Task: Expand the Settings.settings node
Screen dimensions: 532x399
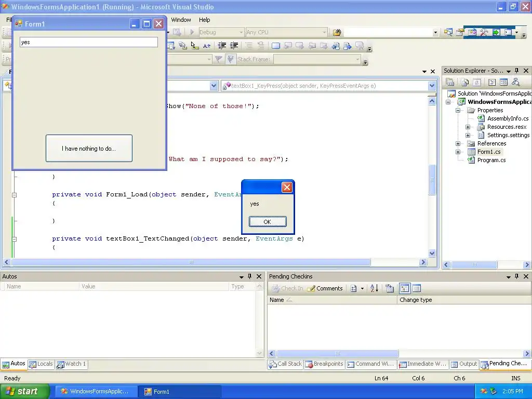Action: pos(468,135)
